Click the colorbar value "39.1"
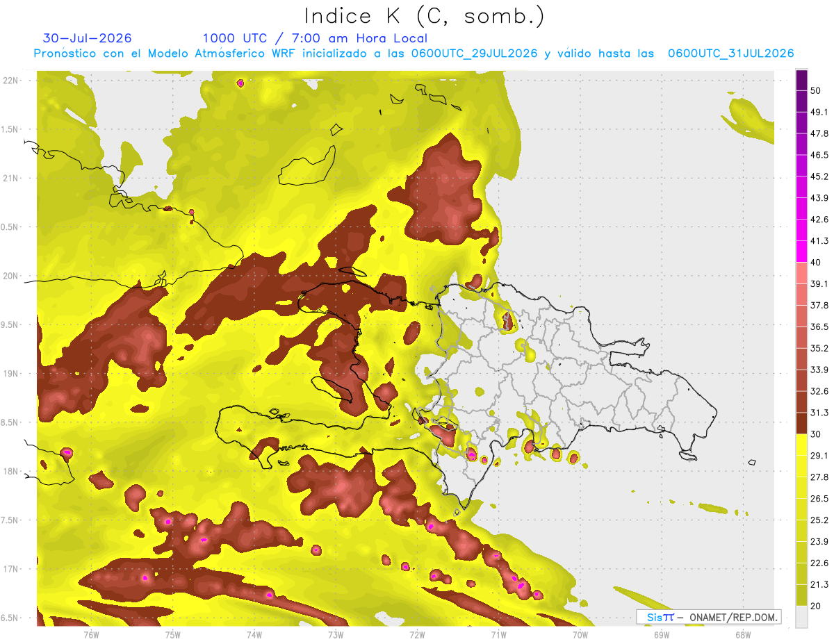 (819, 284)
